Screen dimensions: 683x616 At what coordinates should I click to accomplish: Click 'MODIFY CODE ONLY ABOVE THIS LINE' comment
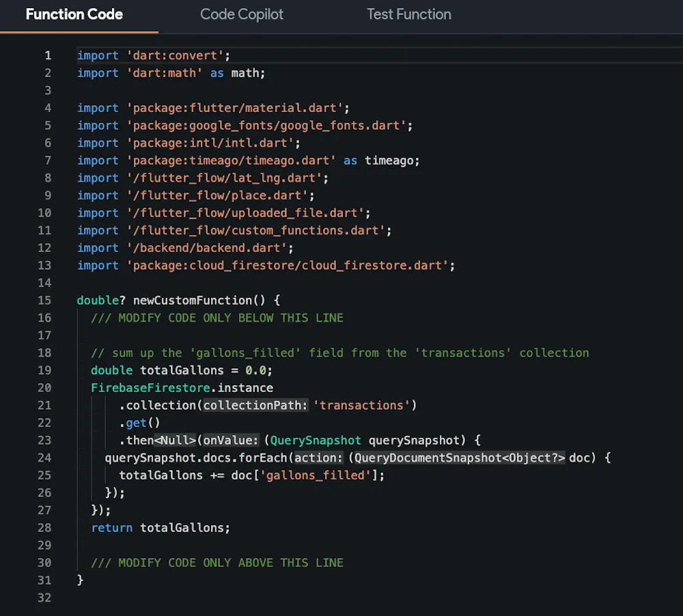coord(217,563)
